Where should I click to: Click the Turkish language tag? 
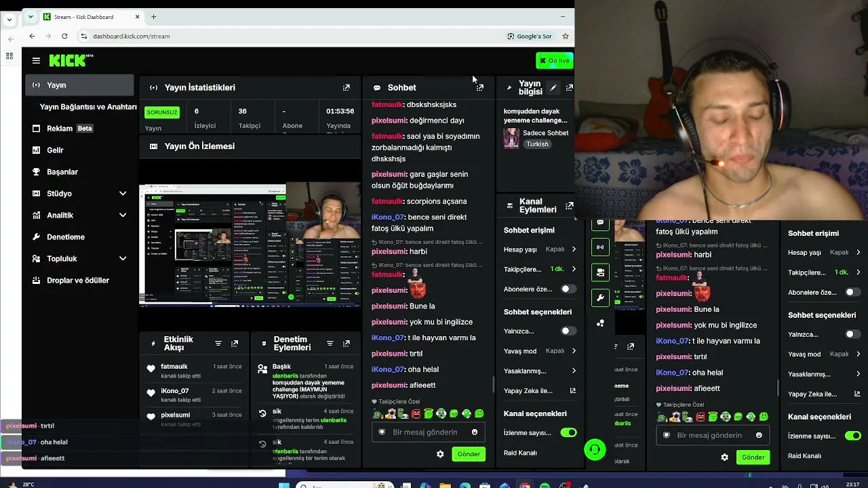point(537,144)
